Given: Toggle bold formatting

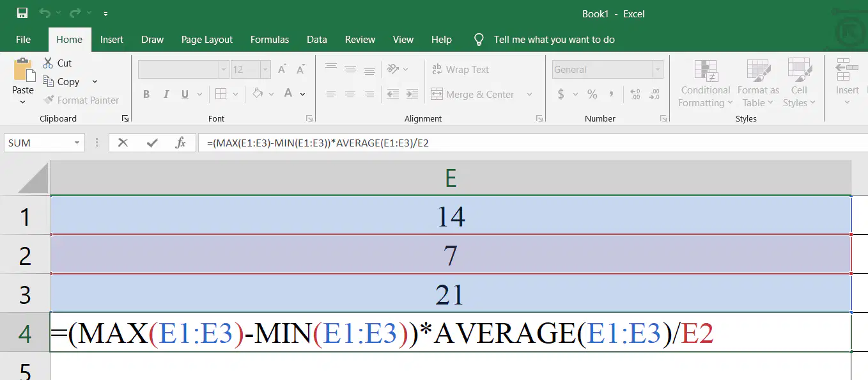Looking at the screenshot, I should (146, 94).
